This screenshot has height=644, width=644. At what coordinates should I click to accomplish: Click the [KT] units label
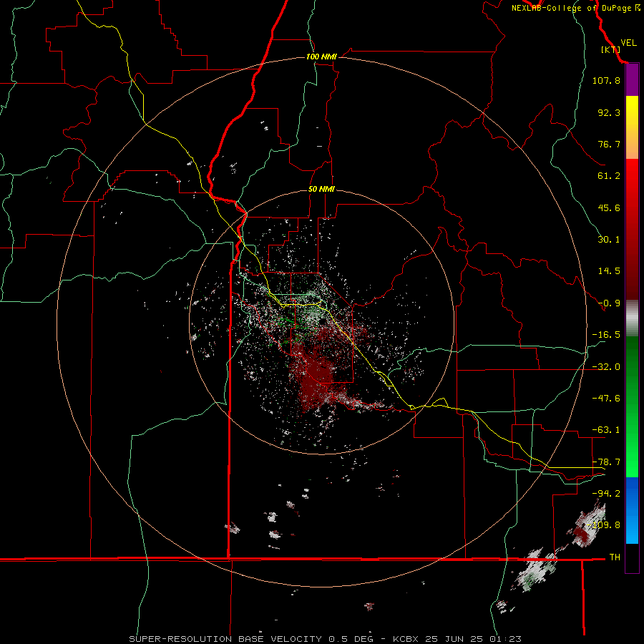tap(610, 49)
